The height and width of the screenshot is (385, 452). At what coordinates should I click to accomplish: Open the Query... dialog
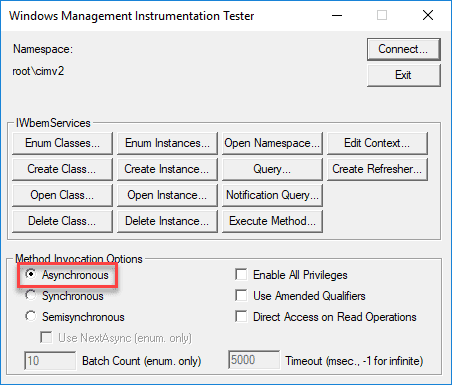[272, 169]
